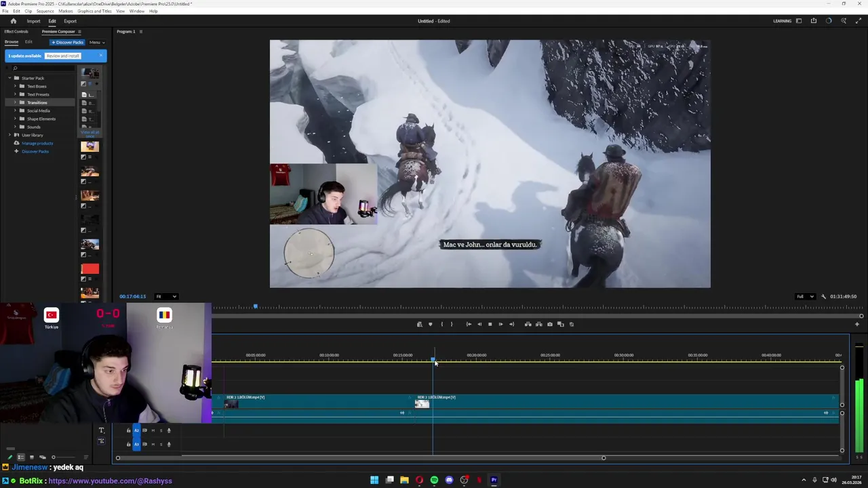Open the Manage products link

(x=37, y=143)
